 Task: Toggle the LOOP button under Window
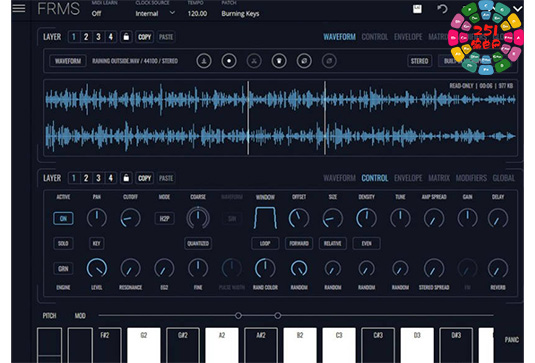point(265,244)
